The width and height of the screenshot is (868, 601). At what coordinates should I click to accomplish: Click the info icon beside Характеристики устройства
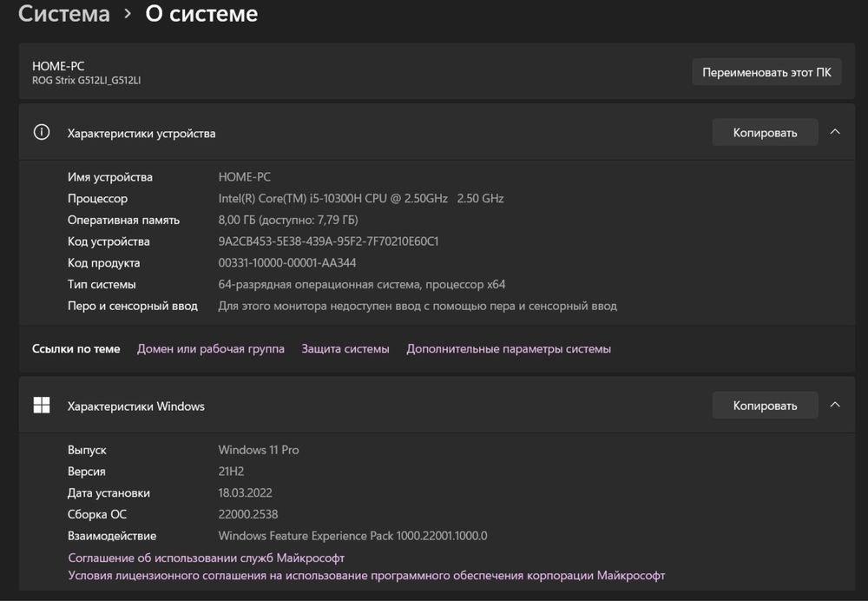point(42,132)
